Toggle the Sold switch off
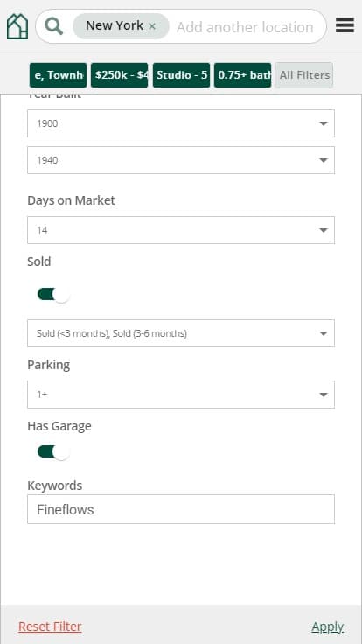The height and width of the screenshot is (644, 362). tap(53, 294)
